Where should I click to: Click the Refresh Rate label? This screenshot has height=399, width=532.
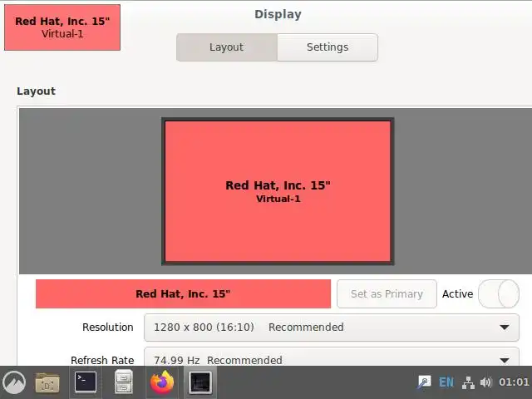point(102,360)
